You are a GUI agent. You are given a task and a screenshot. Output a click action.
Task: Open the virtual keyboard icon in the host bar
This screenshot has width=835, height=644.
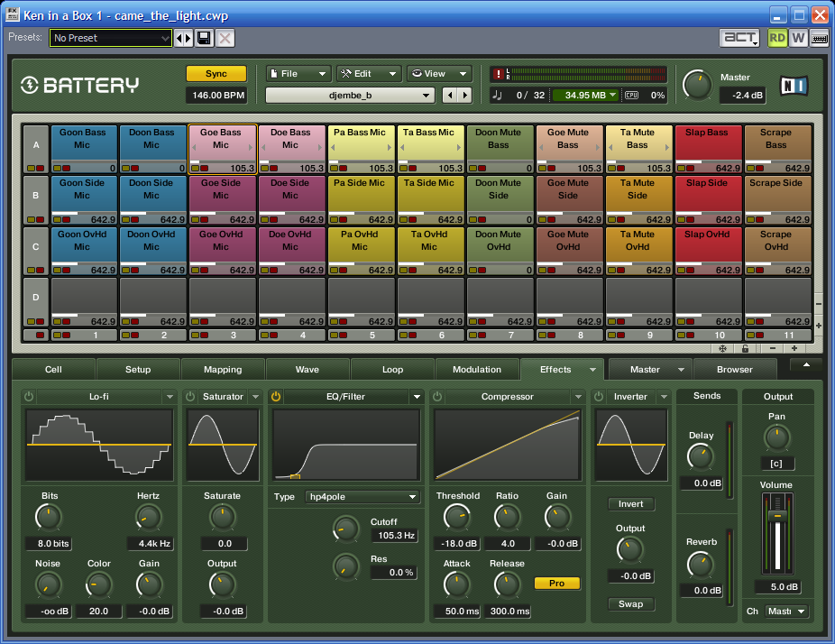(819, 38)
